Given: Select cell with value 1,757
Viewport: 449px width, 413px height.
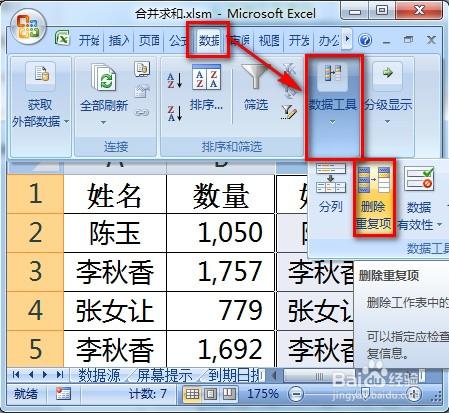Looking at the screenshot, I should [x=221, y=272].
